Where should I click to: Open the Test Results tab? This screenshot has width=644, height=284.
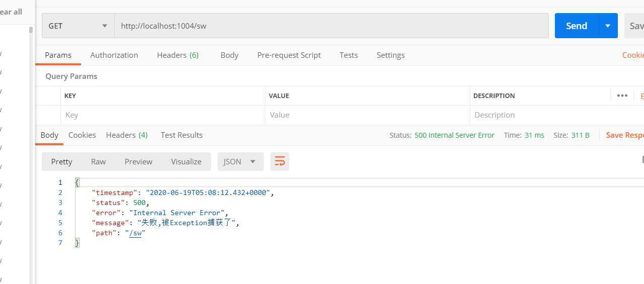[x=181, y=135]
